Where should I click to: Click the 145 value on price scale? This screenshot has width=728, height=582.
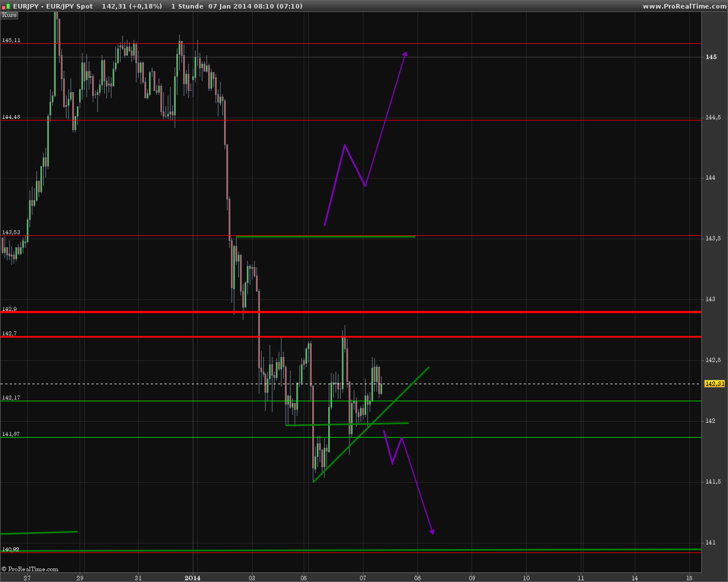click(x=711, y=57)
